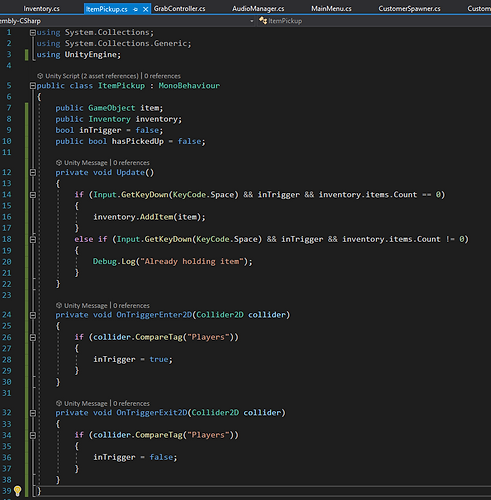Click 'inTrigger = true' statement
This screenshot has width=491, height=500.
coord(133,359)
